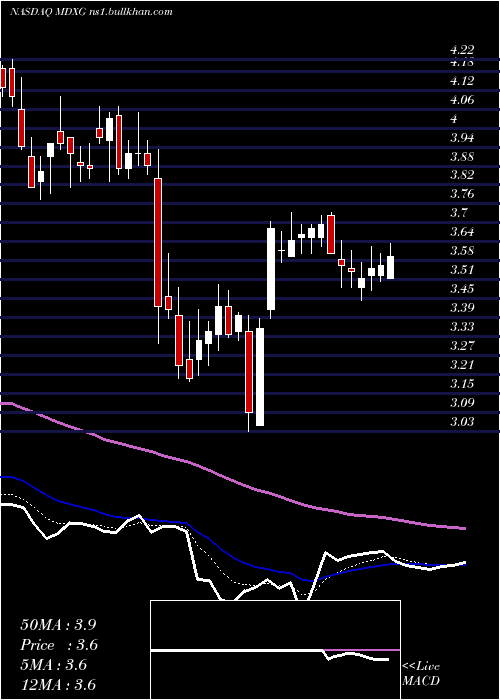Select the 3.51 price axis label
Viewport: 500px width, 700px height.
pyautogui.click(x=462, y=270)
